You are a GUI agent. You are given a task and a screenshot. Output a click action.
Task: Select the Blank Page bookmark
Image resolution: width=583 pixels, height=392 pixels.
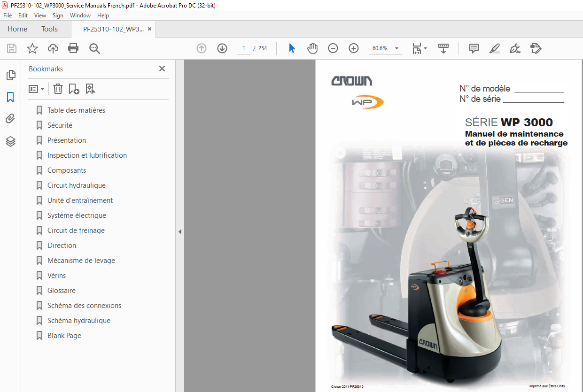[x=64, y=336]
